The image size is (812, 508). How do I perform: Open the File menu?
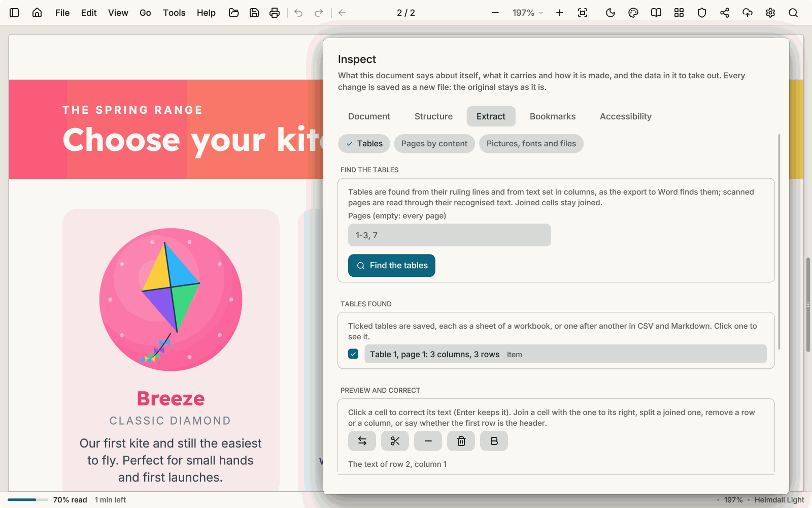pos(62,13)
